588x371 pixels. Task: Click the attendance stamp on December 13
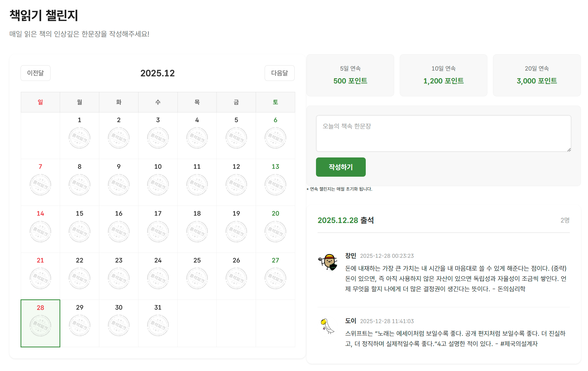point(275,185)
